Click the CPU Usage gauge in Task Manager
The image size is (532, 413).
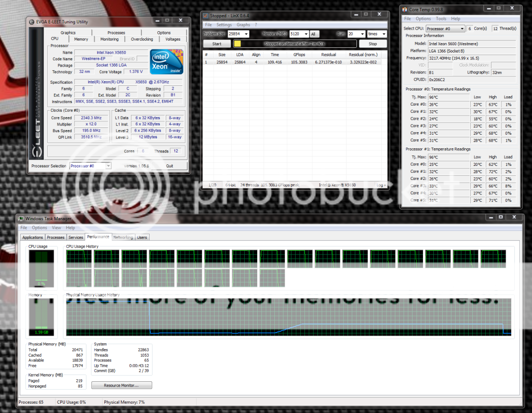[x=42, y=268]
